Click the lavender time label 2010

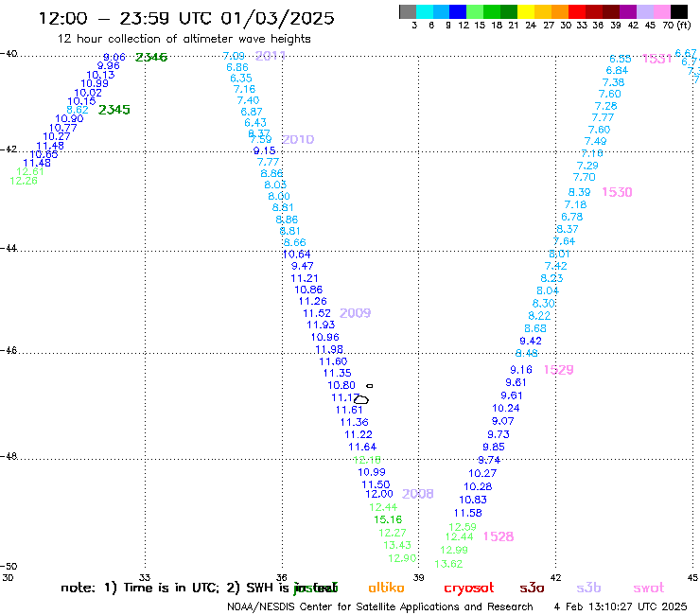tap(298, 139)
